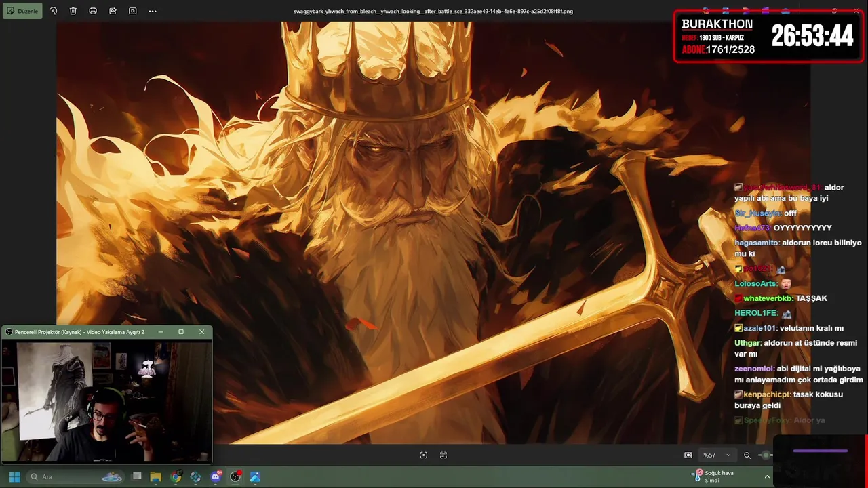The height and width of the screenshot is (488, 868).
Task: Open the Photos app taskbar icon
Action: 255,476
